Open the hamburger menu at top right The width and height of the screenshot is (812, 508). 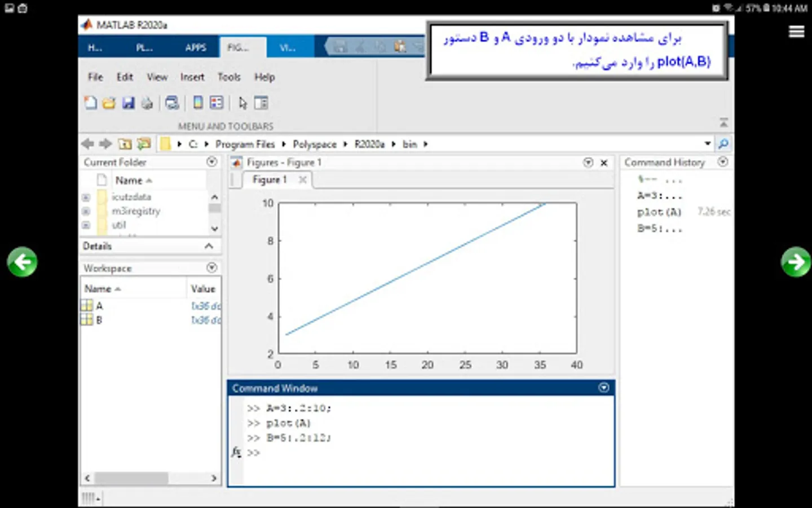point(796,32)
